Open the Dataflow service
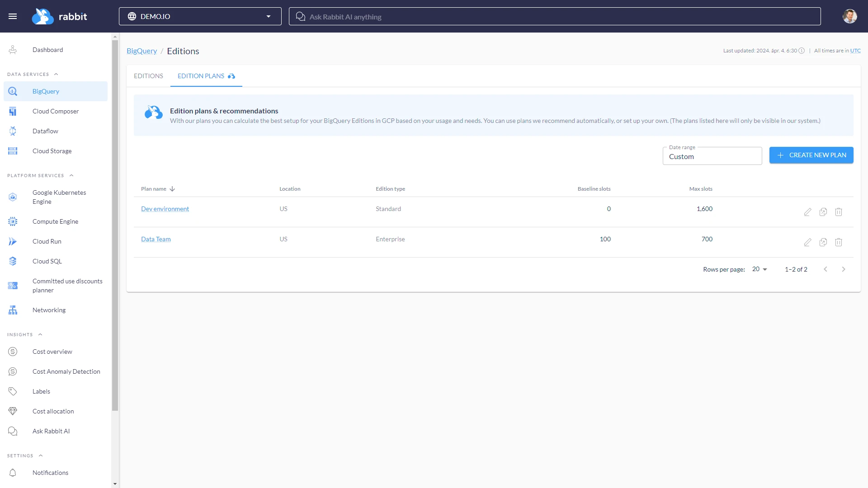Screen dimensions: 868x488 45,131
